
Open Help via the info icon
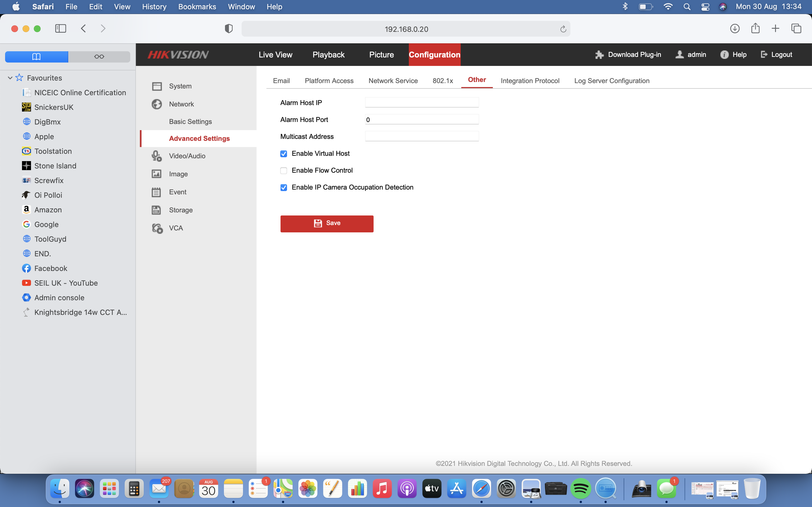(724, 54)
